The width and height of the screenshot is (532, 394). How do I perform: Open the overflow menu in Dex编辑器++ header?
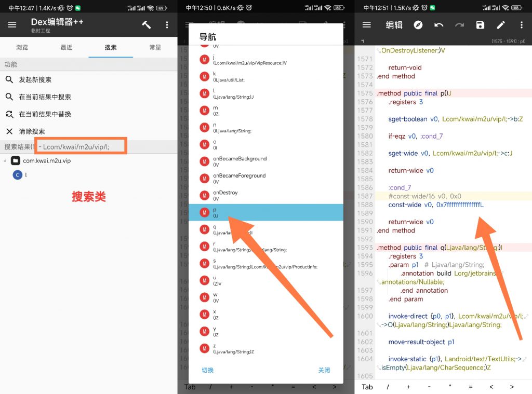(167, 25)
